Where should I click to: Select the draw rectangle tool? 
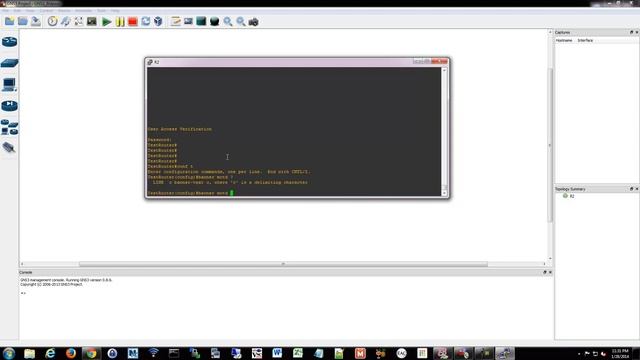click(x=201, y=21)
